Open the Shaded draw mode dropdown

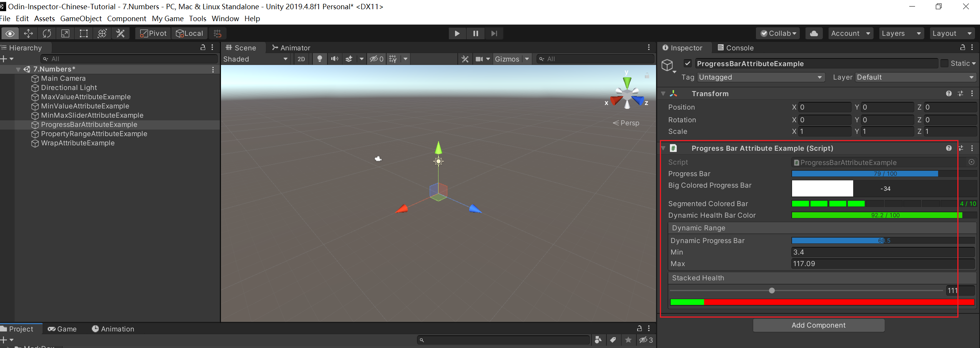(x=256, y=59)
